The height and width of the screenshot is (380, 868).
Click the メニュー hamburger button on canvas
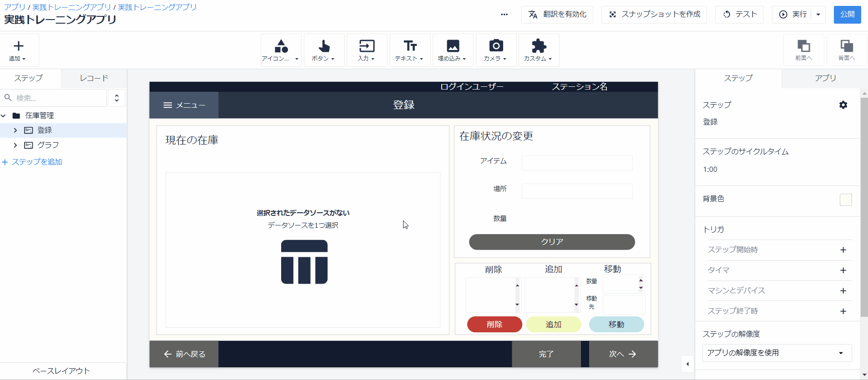pos(184,105)
